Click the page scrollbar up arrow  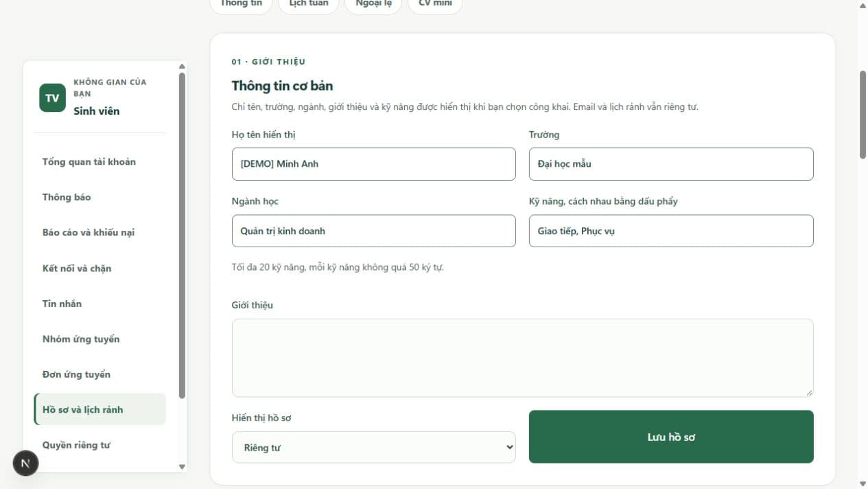pos(863,4)
